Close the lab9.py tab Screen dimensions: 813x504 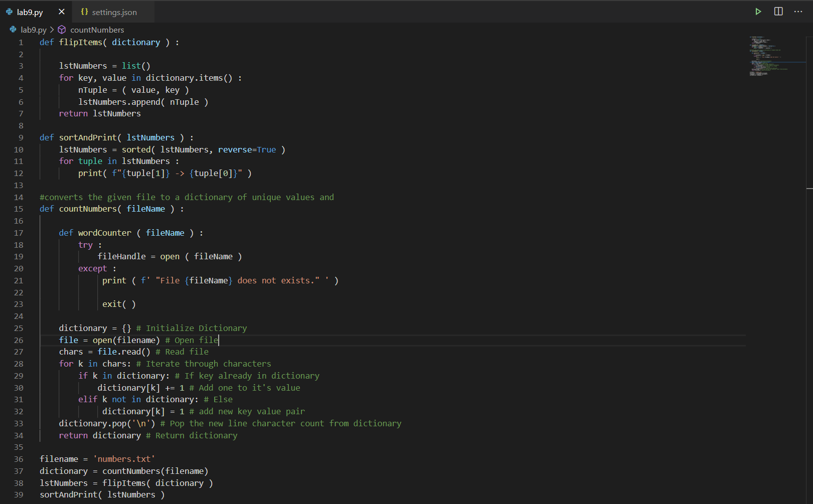(x=62, y=12)
